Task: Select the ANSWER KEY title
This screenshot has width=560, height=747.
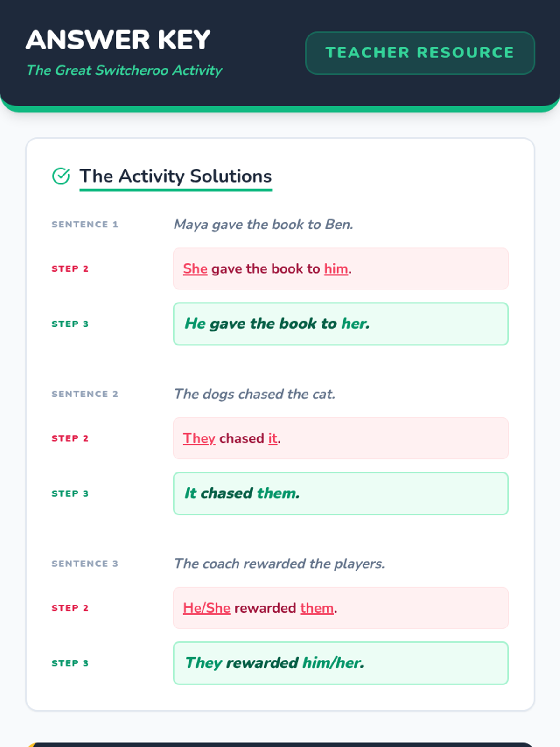Action: [x=119, y=40]
